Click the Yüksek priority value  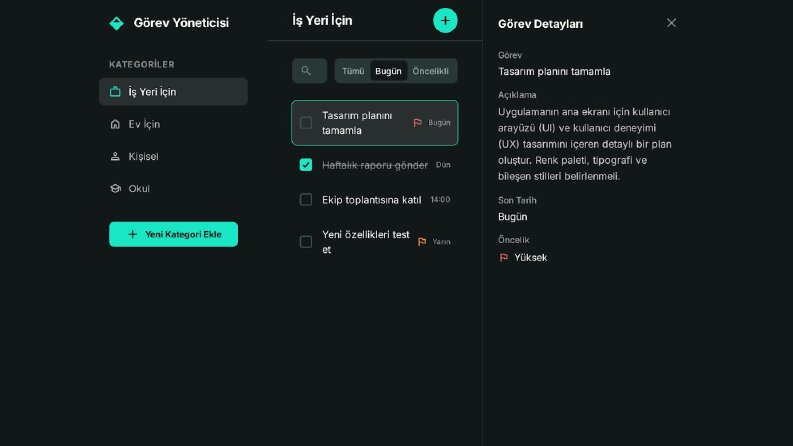click(531, 257)
